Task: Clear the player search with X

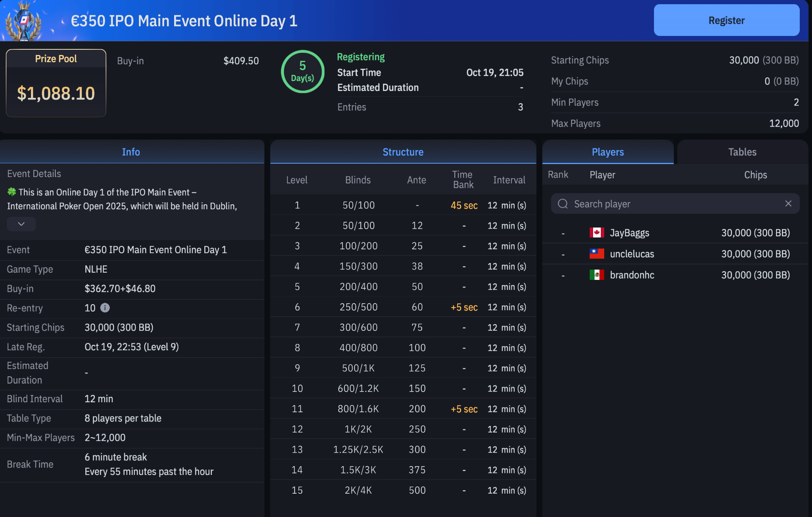Action: [788, 204]
